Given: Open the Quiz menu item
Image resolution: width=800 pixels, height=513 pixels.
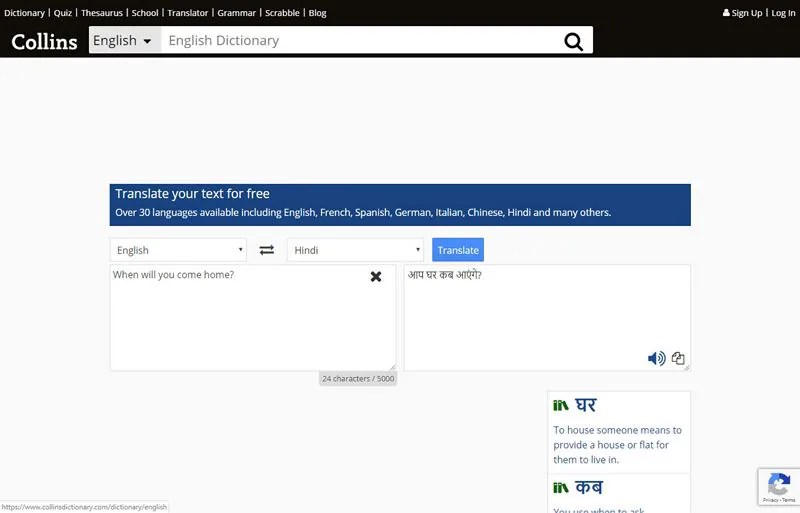Looking at the screenshot, I should (x=63, y=13).
